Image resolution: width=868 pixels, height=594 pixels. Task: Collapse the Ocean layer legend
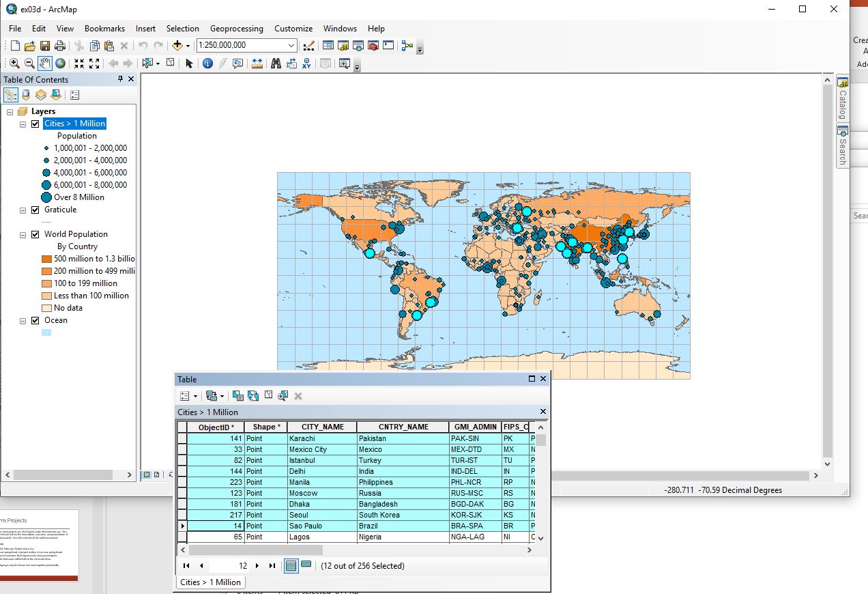23,320
